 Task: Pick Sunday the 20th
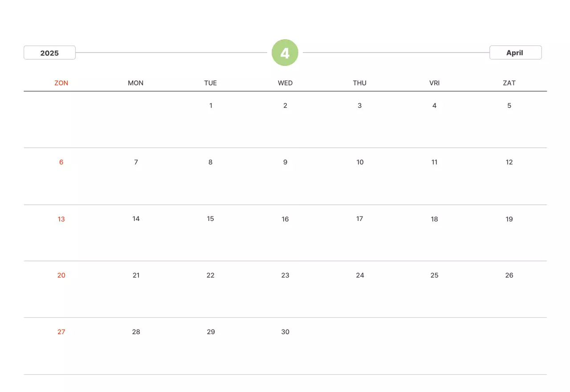(61, 275)
